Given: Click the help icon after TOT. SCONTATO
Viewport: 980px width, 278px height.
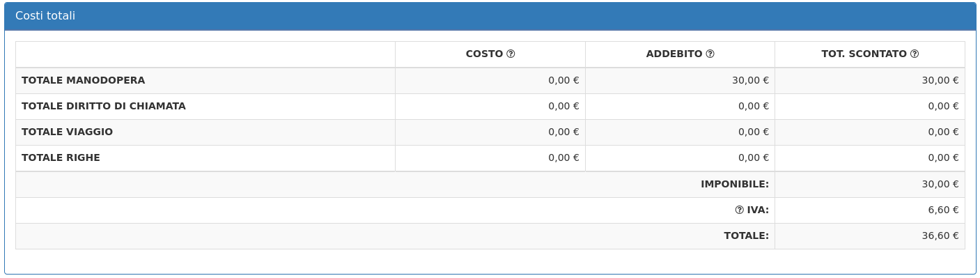Looking at the screenshot, I should coord(915,54).
